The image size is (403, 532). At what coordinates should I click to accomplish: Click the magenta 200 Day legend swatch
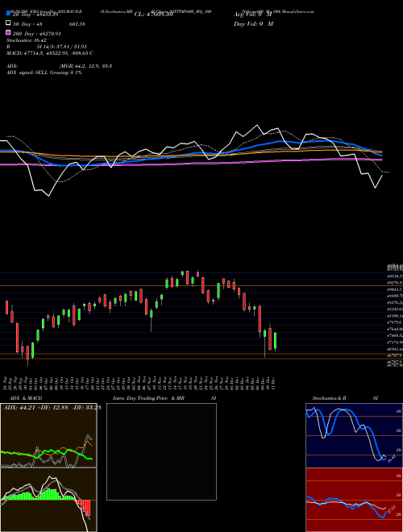[x=8, y=32]
